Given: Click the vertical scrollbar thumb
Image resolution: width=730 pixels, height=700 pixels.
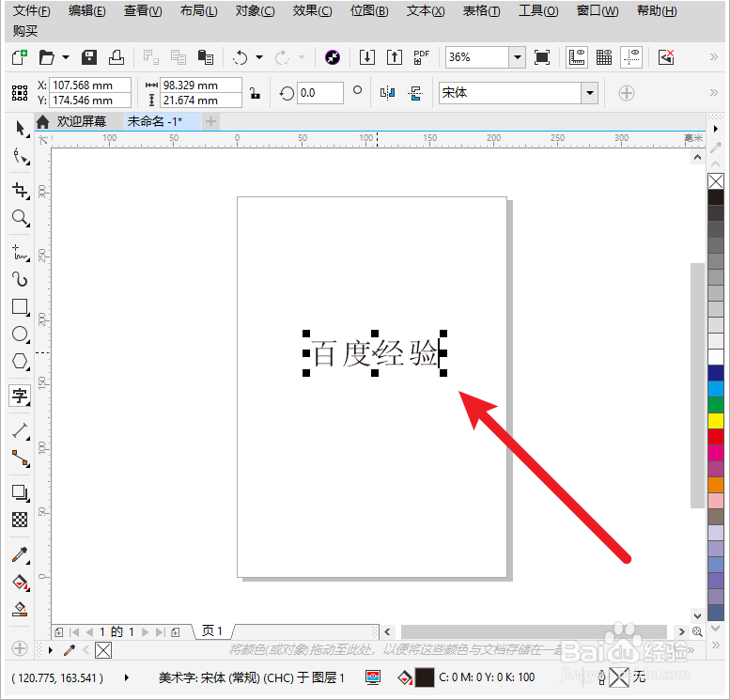Looking at the screenshot, I should pos(697,385).
